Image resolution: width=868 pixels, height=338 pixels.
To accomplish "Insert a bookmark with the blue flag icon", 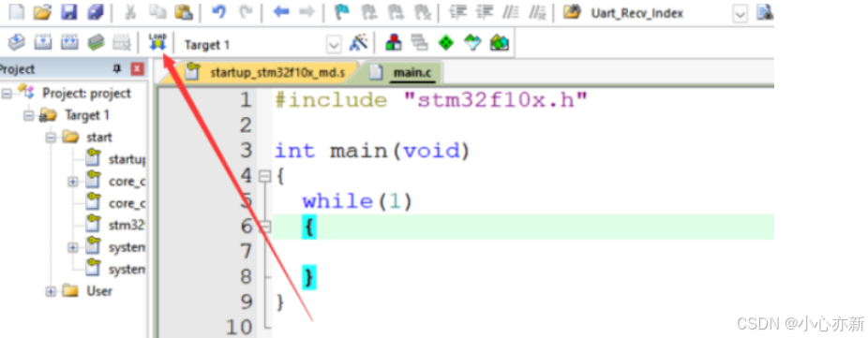I will click(x=343, y=11).
